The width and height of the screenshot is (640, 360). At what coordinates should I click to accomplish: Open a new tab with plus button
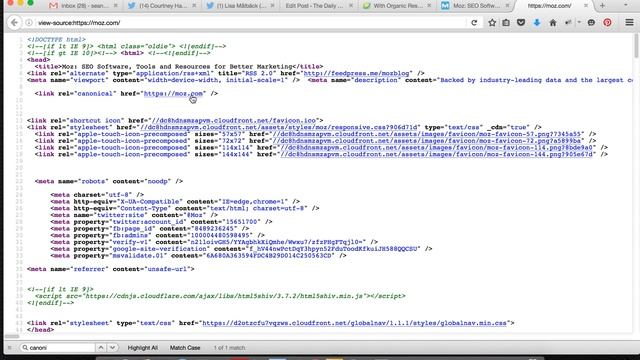(602, 6)
